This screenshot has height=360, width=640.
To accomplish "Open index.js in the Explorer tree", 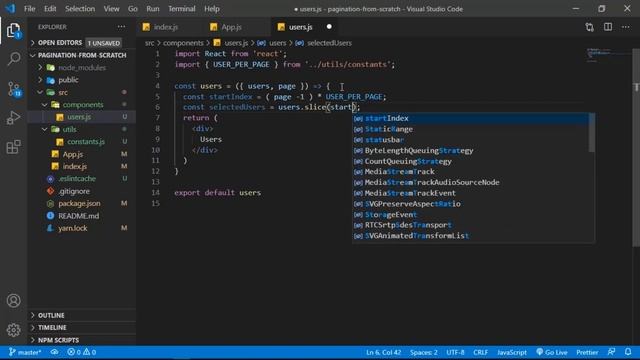I will click(x=75, y=167).
